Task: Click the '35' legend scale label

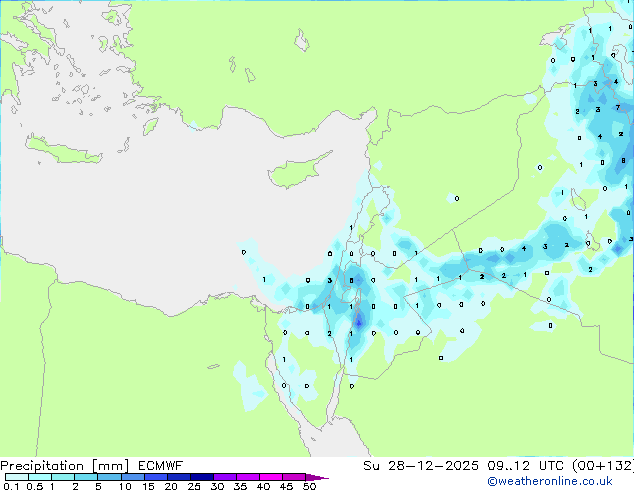Action: click(x=240, y=486)
